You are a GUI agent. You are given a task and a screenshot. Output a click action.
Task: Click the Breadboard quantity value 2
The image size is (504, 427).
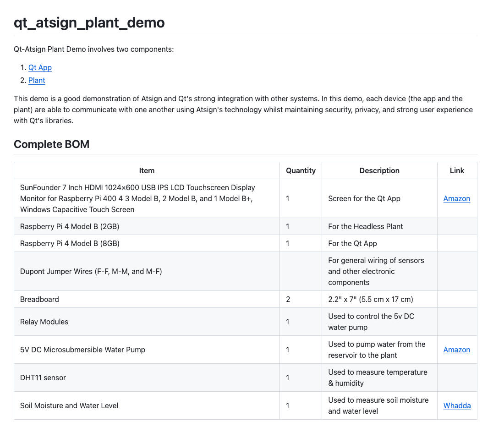pos(288,300)
